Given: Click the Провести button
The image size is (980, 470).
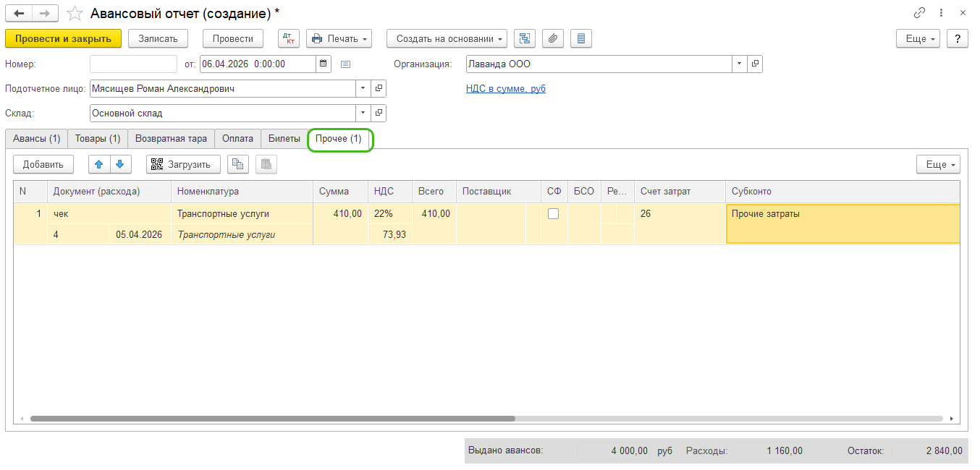Looking at the screenshot, I should (233, 38).
